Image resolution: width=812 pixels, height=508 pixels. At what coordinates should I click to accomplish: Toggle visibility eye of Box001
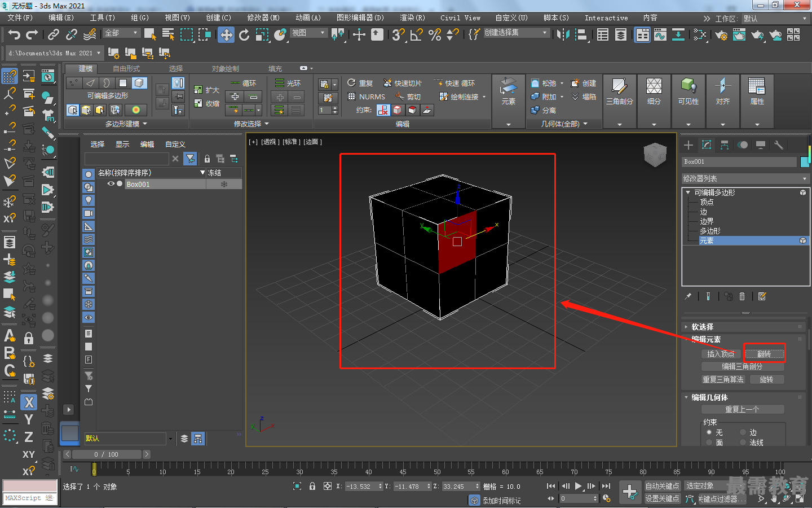tap(111, 184)
